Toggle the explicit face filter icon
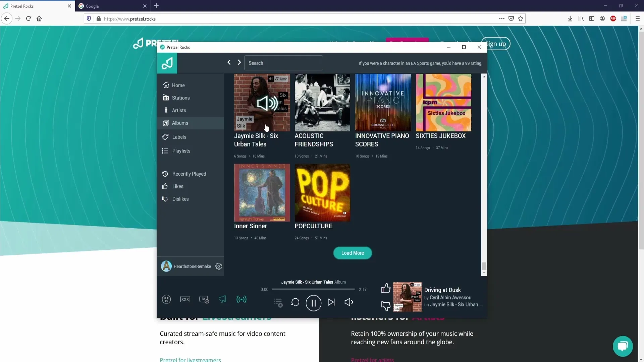 tap(166, 299)
